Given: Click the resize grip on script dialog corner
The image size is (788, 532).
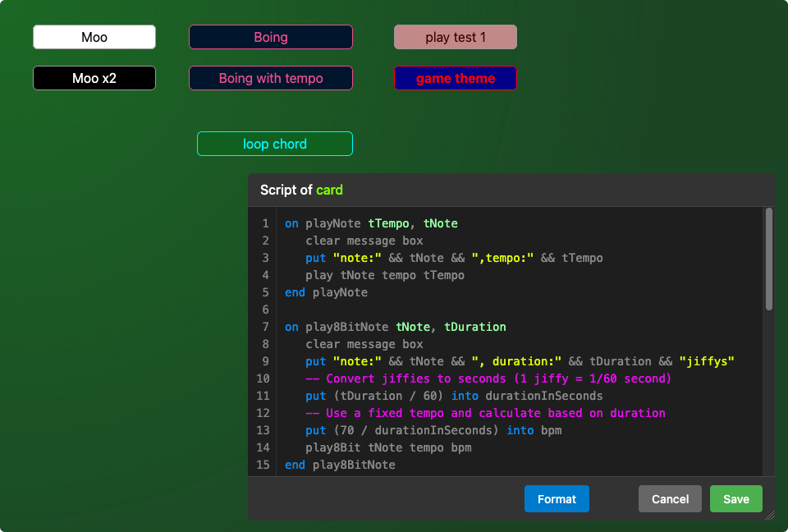Looking at the screenshot, I should 769,516.
